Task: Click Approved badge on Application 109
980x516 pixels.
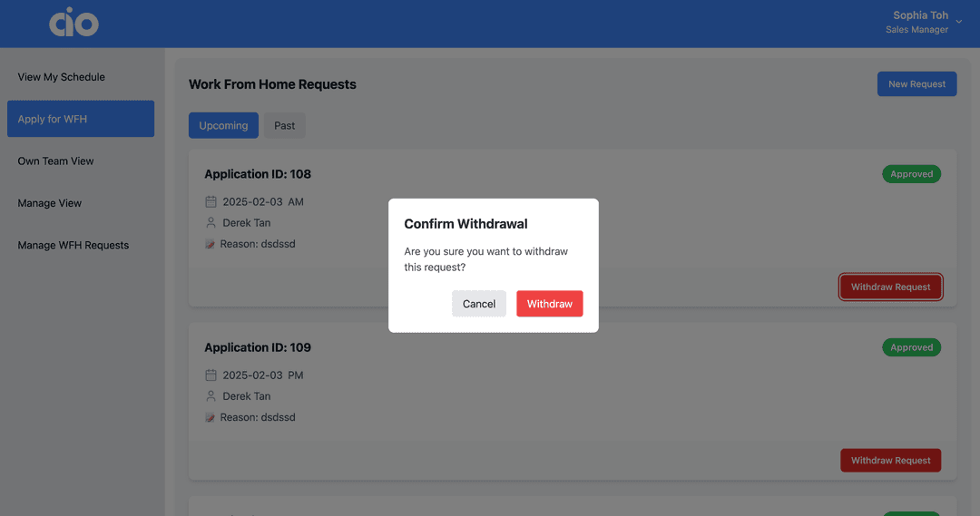Action: pyautogui.click(x=911, y=347)
